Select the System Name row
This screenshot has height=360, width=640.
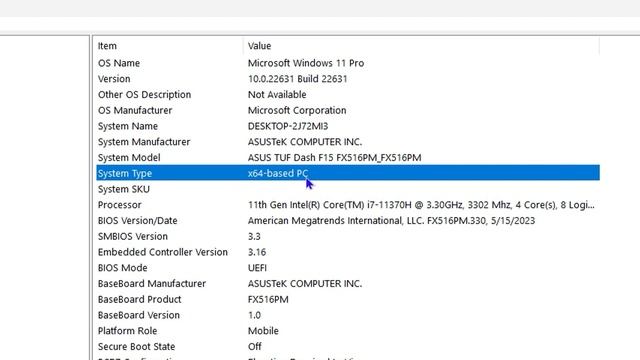click(x=348, y=126)
